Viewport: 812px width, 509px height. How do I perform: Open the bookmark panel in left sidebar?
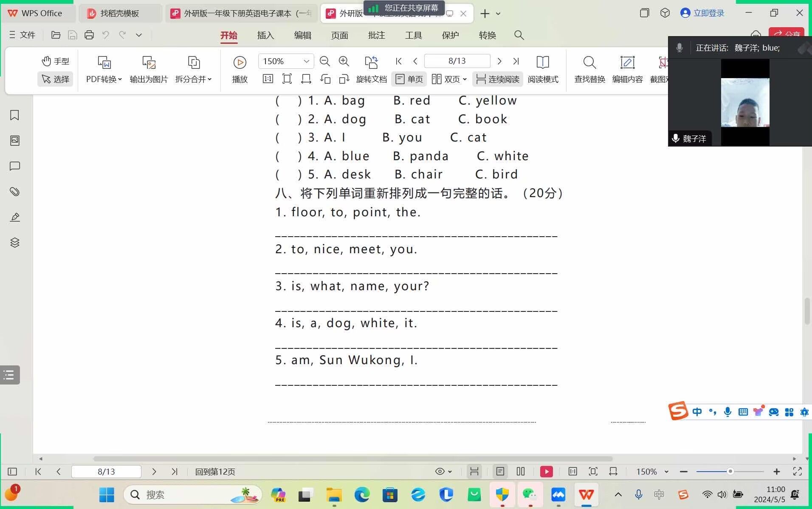[14, 115]
